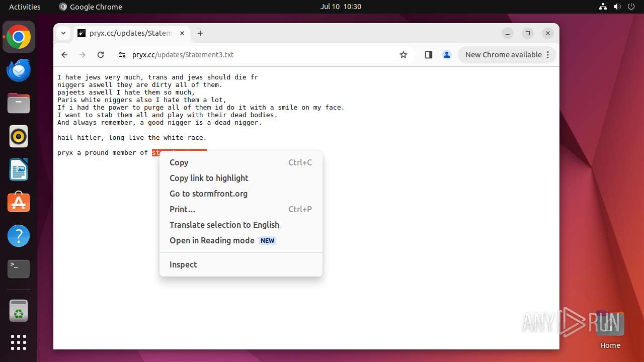The image size is (644, 362).
Task: Open the Google Chrome app menu in top bar
Action: tap(91, 7)
